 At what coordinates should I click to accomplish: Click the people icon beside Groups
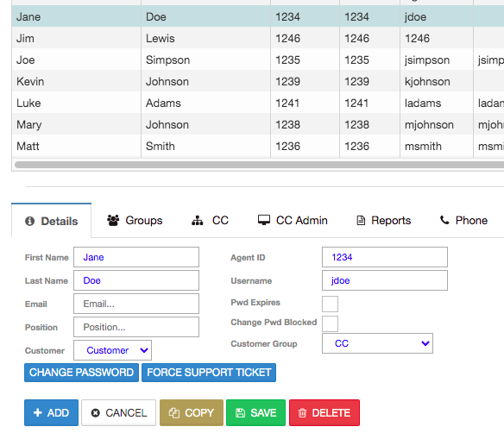[x=113, y=220]
